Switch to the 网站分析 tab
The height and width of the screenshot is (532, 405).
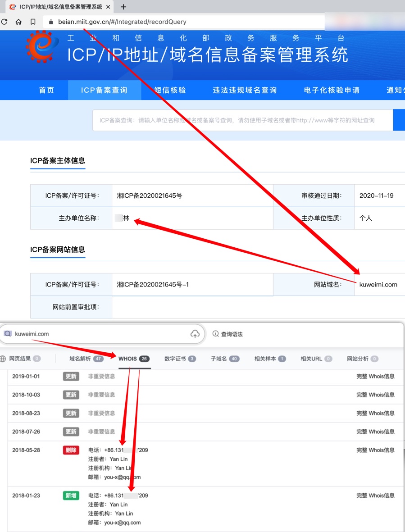[362, 359]
